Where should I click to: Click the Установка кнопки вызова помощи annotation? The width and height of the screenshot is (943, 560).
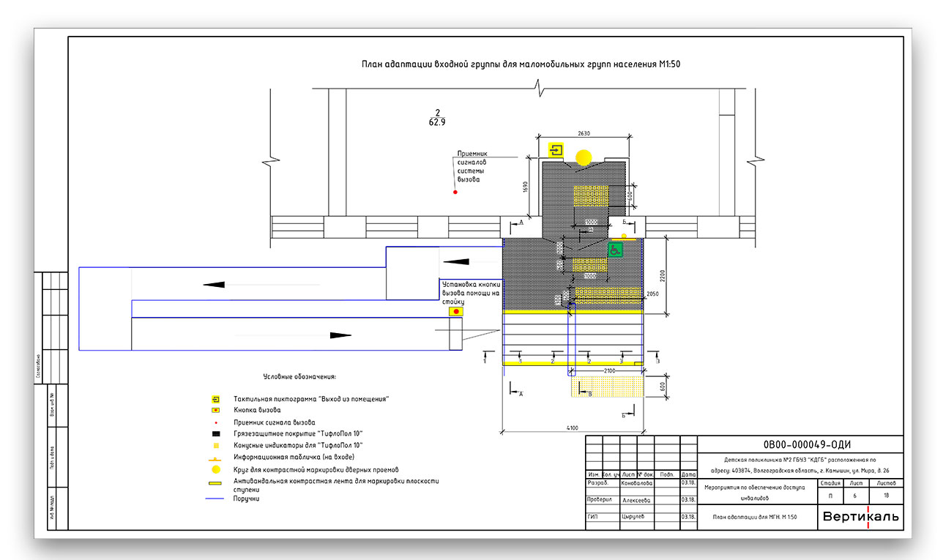[470, 293]
